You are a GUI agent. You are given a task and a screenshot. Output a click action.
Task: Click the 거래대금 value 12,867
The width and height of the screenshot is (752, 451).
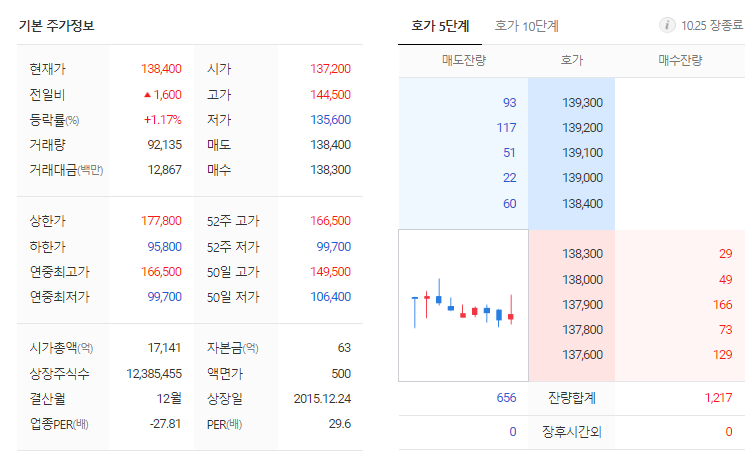pyautogui.click(x=164, y=170)
